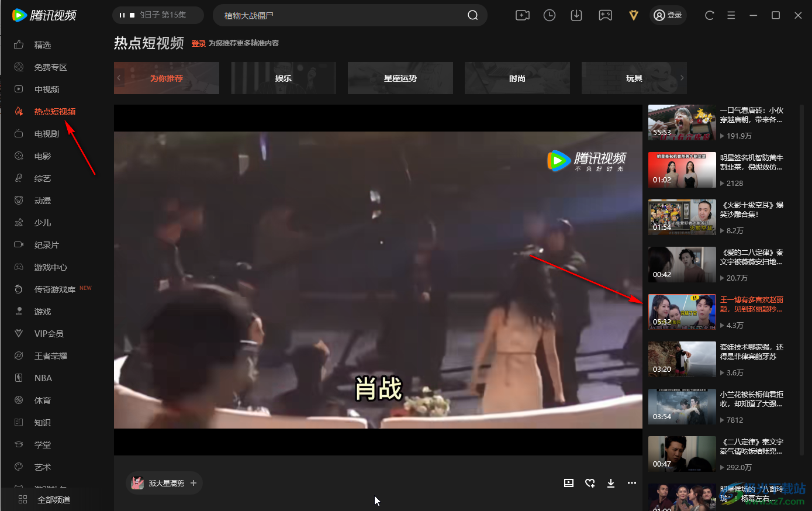Click the magnifier search icon
Image resolution: width=812 pixels, height=511 pixels.
click(x=473, y=15)
